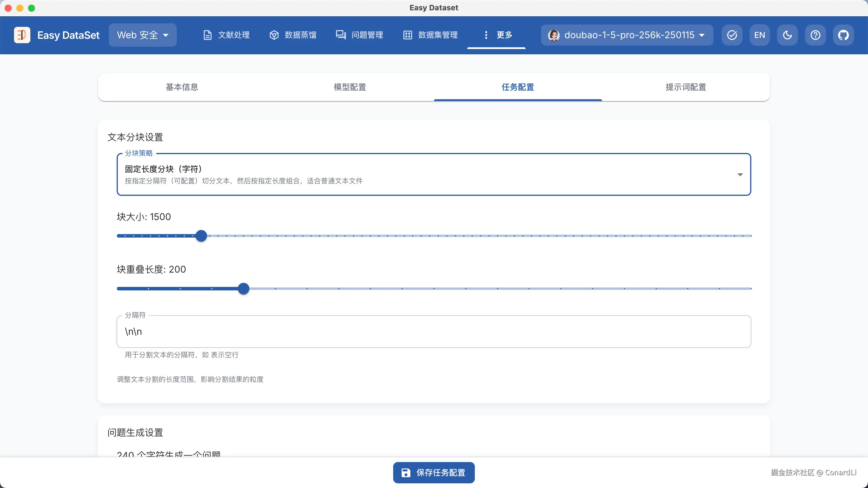Click the 块大小 slider handle

(201, 236)
